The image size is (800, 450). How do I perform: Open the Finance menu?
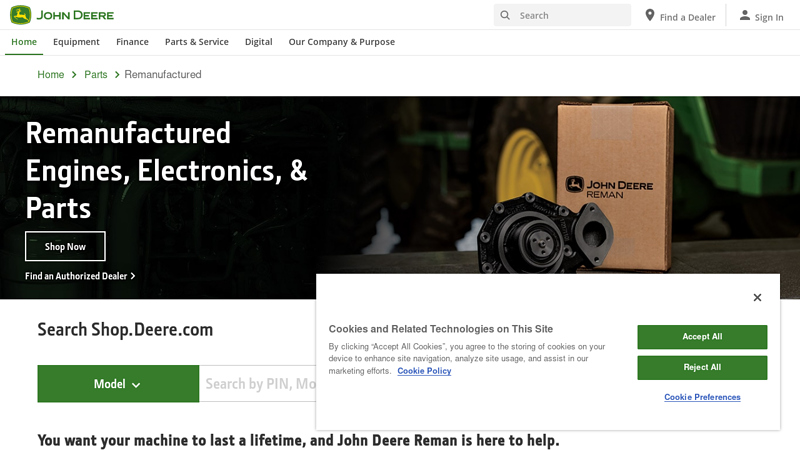click(x=132, y=42)
